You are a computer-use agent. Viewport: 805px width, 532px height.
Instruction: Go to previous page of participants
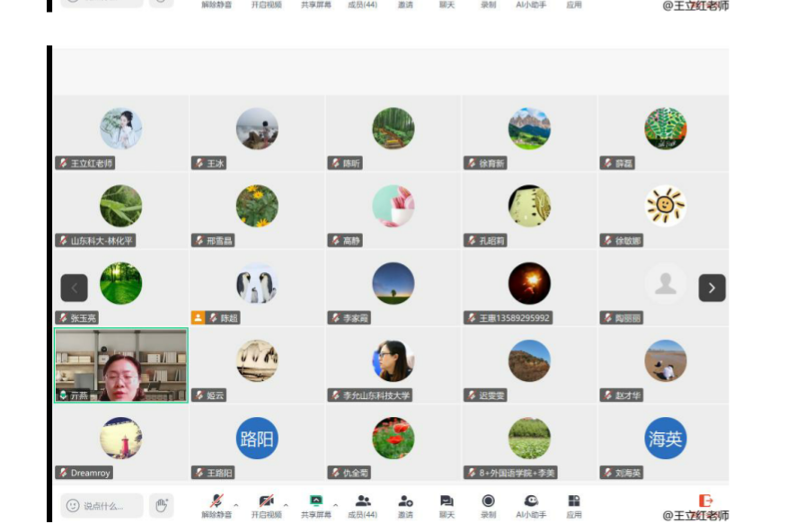click(74, 288)
